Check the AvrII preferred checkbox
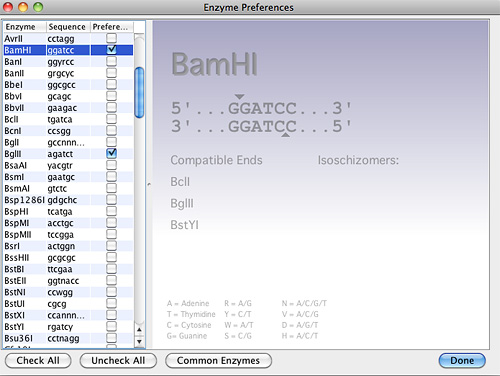Screen dimensions: 500x376 coord(111,38)
